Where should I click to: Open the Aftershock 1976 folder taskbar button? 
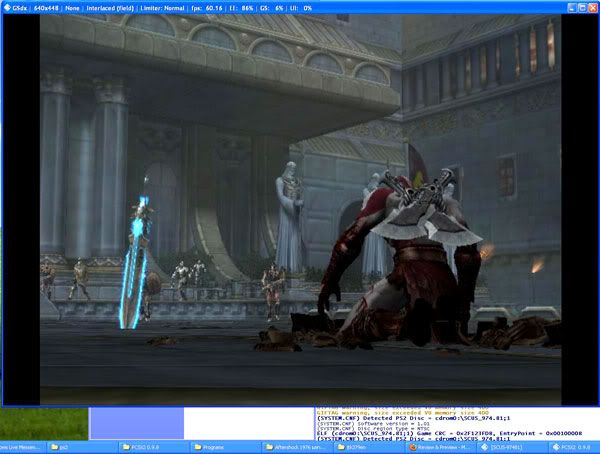click(297, 447)
